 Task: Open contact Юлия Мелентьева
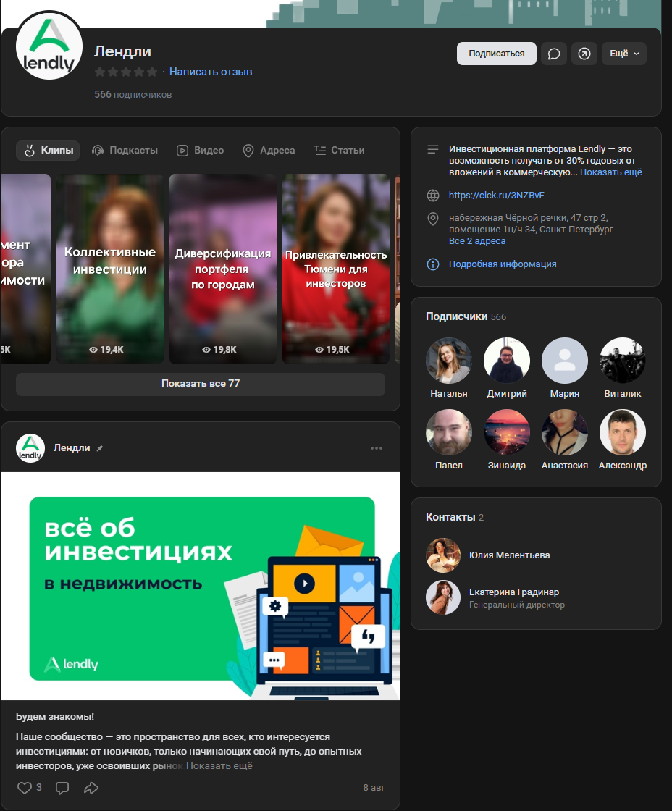click(x=509, y=555)
